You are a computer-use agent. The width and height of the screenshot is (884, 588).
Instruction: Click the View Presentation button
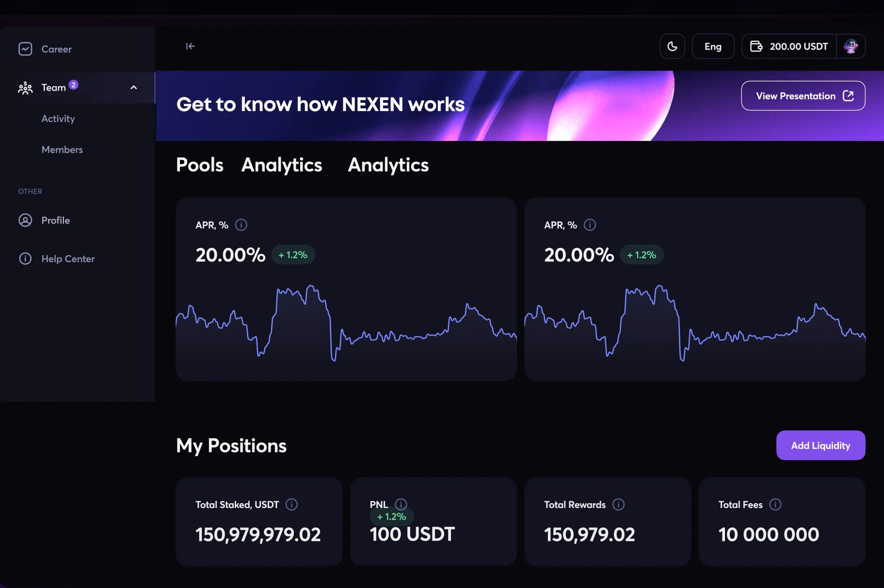pos(803,96)
